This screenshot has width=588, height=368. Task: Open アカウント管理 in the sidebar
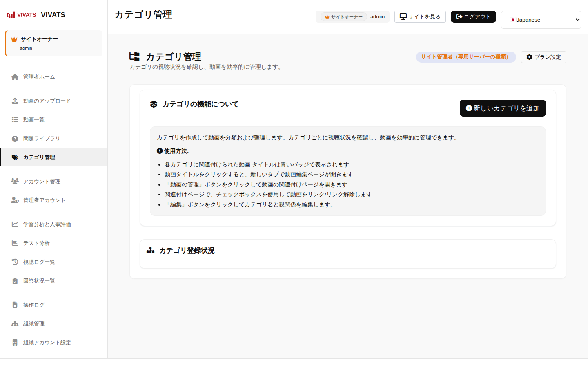54,182
